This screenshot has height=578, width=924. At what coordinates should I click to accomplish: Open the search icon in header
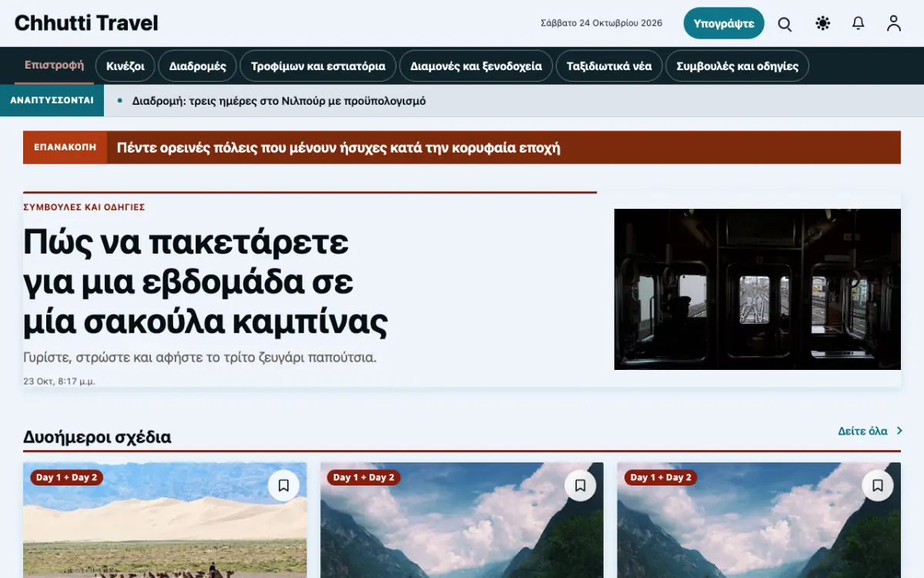click(x=785, y=24)
